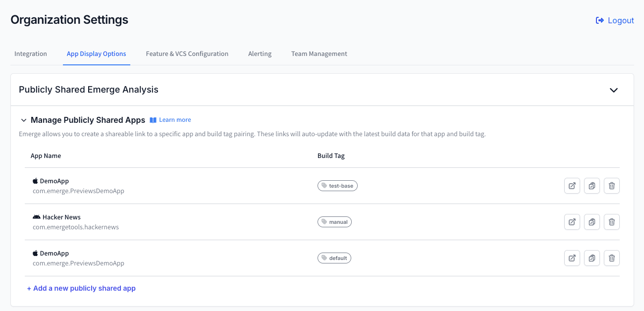Open DemoApp test-base share in new tab
Viewport: 644px width, 311px height.
point(572,185)
